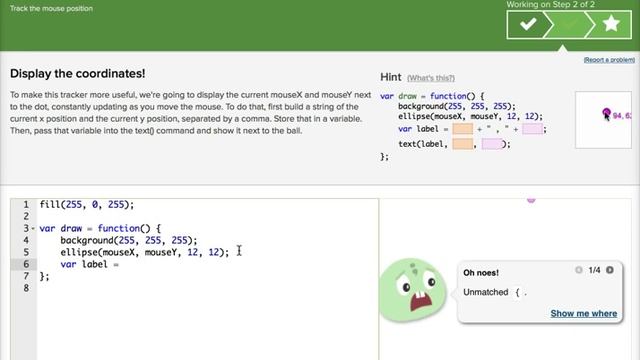Click the 'Oh noes!' error title
This screenshot has width=640, height=360.
coord(481,273)
